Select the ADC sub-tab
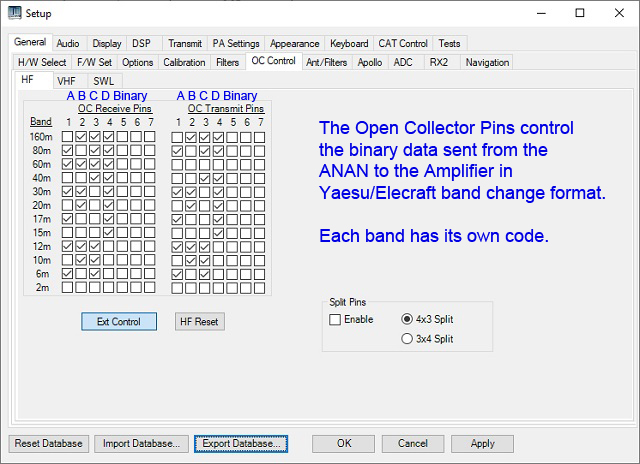640x464 pixels. point(403,62)
